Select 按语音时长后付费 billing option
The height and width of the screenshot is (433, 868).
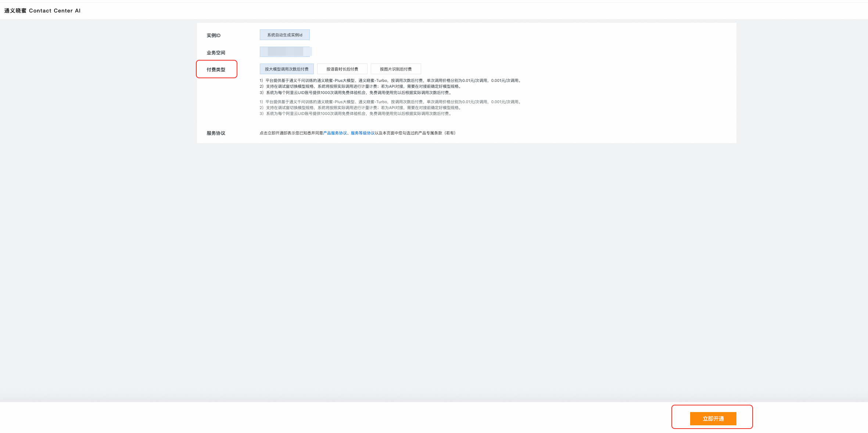pos(342,69)
